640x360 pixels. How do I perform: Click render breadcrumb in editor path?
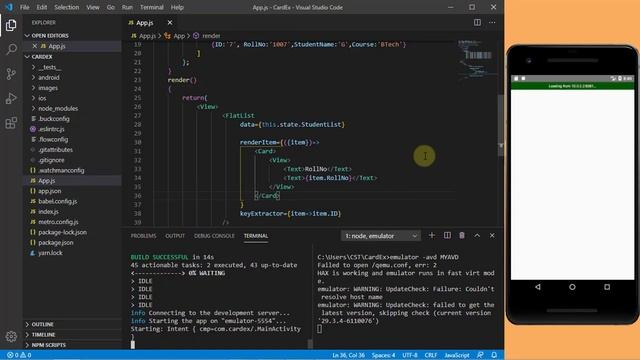[x=211, y=36]
